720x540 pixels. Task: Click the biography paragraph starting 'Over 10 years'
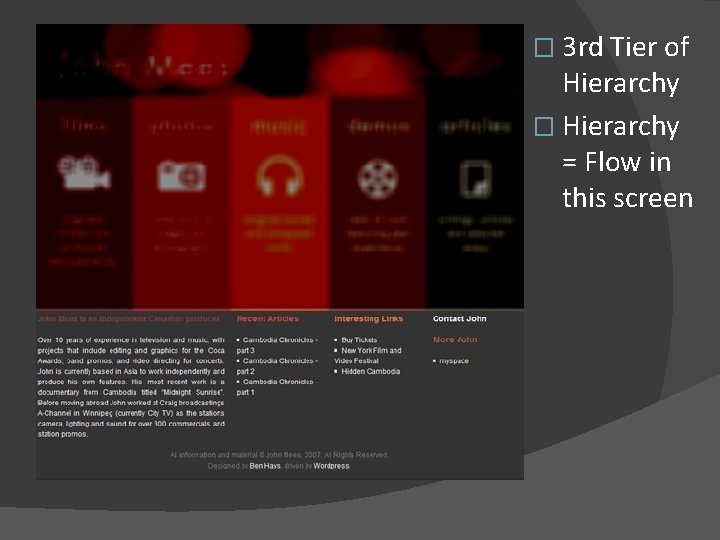tap(131, 387)
